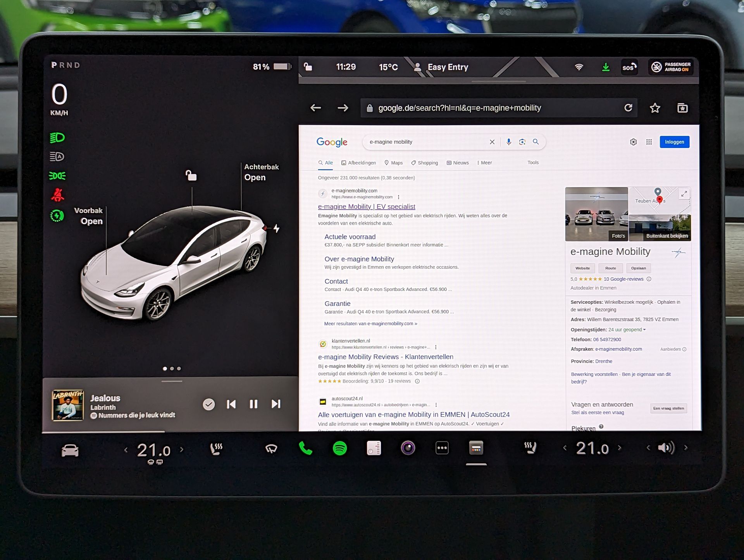This screenshot has height=560, width=744.
Task: Search by image with Google Lens
Action: tap(522, 142)
